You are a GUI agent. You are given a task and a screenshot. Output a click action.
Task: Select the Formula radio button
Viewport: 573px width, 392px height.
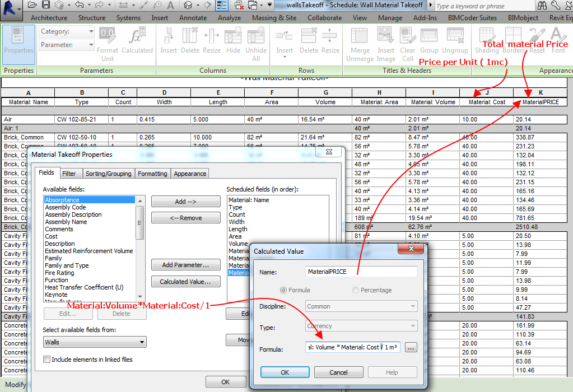(283, 290)
